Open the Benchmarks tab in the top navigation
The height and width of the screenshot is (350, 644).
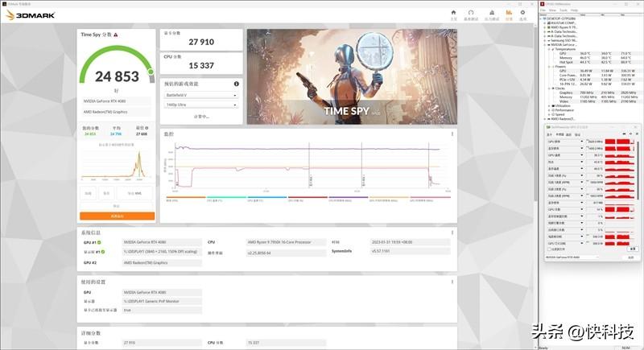[472, 14]
